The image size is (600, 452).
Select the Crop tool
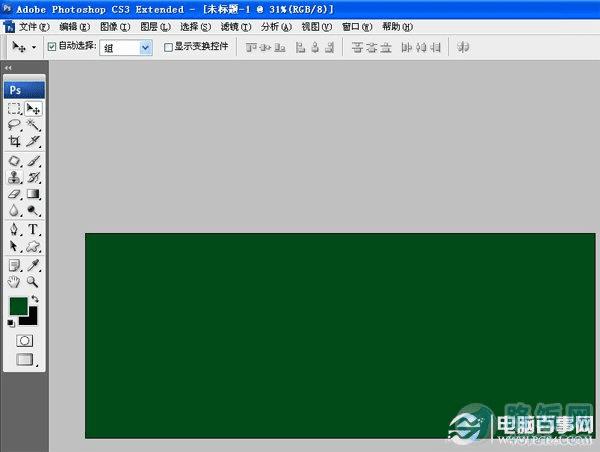[15, 141]
